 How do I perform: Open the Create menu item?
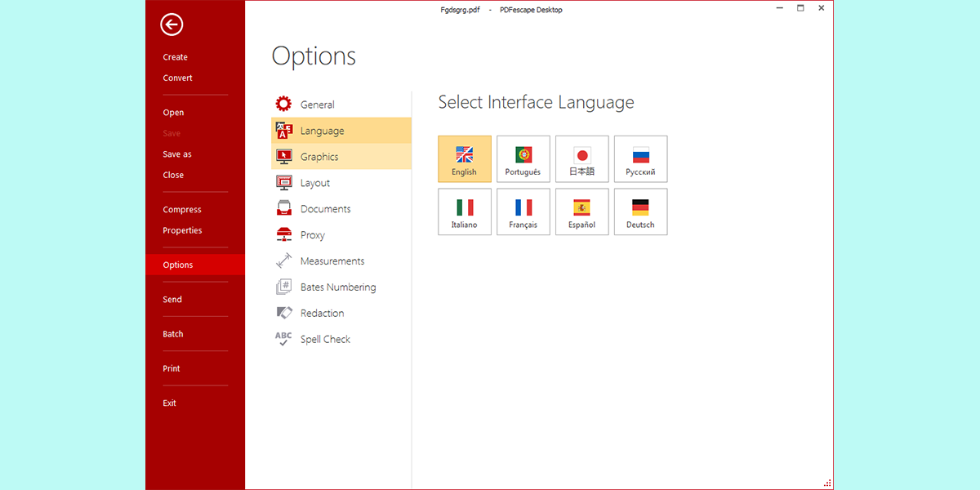point(175,57)
